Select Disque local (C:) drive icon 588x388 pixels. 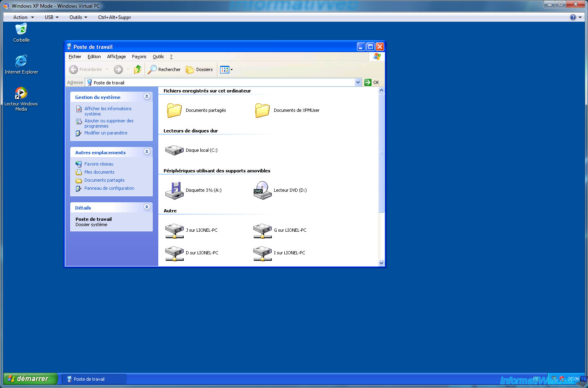point(174,150)
